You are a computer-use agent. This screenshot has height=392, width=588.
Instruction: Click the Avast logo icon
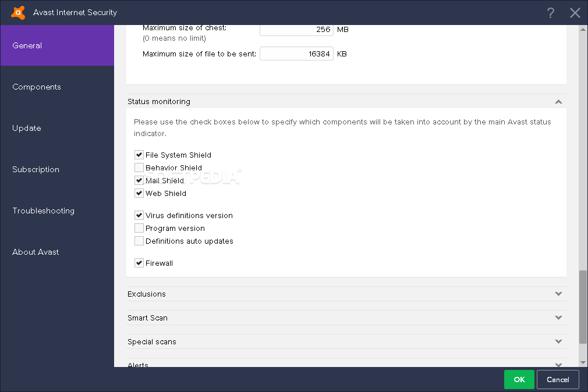(18, 12)
